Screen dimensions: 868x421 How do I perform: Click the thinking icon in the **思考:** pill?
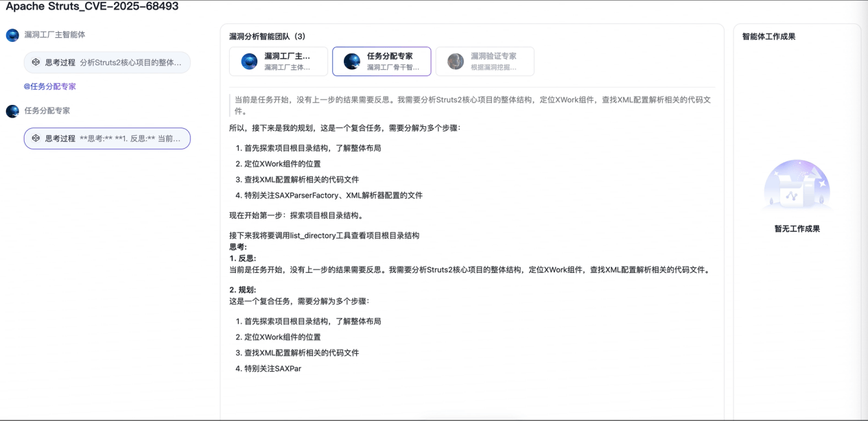[36, 139]
